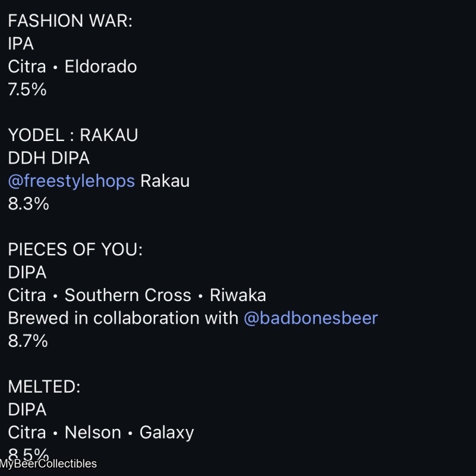Click the FASHION WAR heading text
The height and width of the screenshot is (476, 476).
(70, 21)
